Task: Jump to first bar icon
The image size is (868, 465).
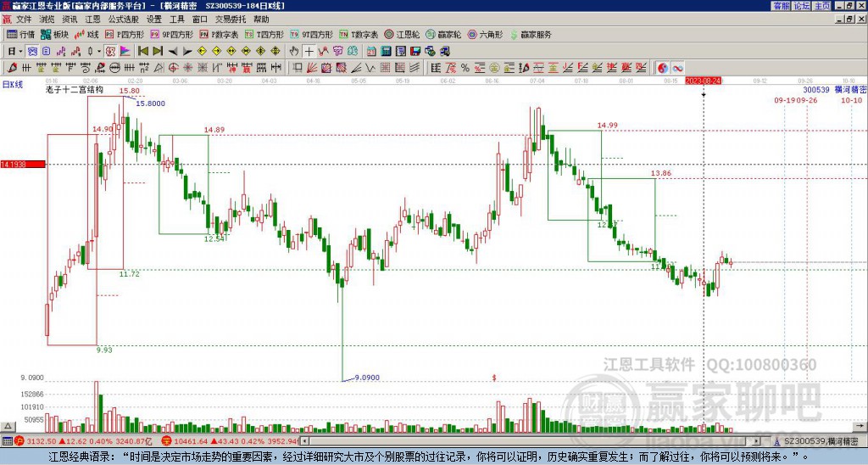Action: coord(142,52)
